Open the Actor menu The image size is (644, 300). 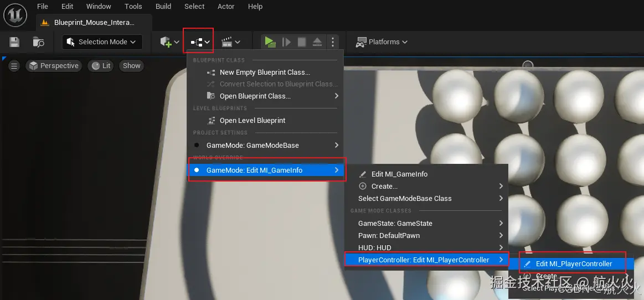click(x=226, y=7)
